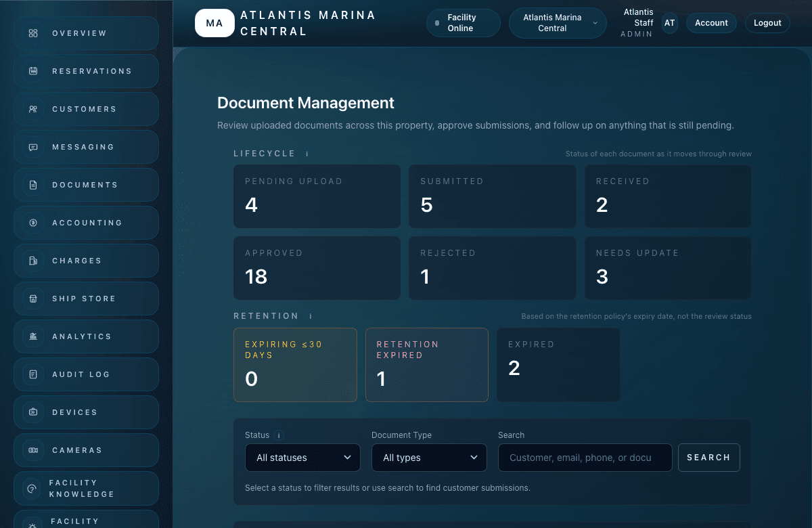Select the Rejected count card
The image size is (812, 528).
click(x=493, y=268)
